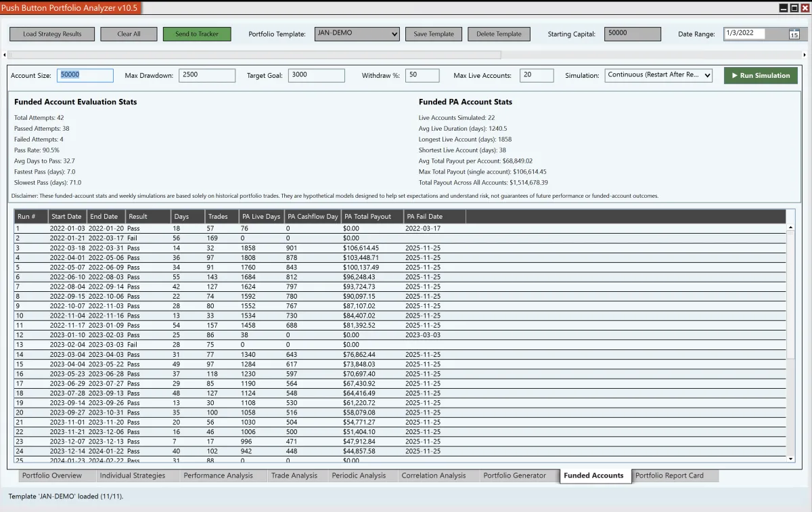Click the results table scroll-down arrow
The height and width of the screenshot is (512, 812).
coord(791,459)
